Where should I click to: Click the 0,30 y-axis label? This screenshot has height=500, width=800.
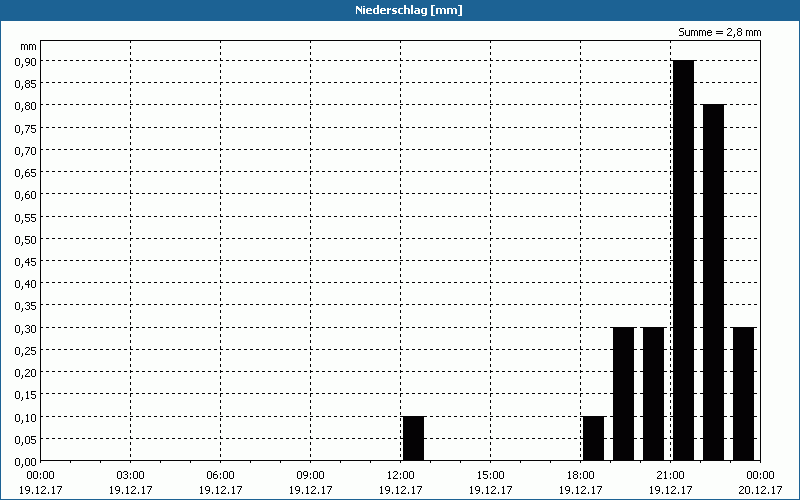(x=26, y=328)
